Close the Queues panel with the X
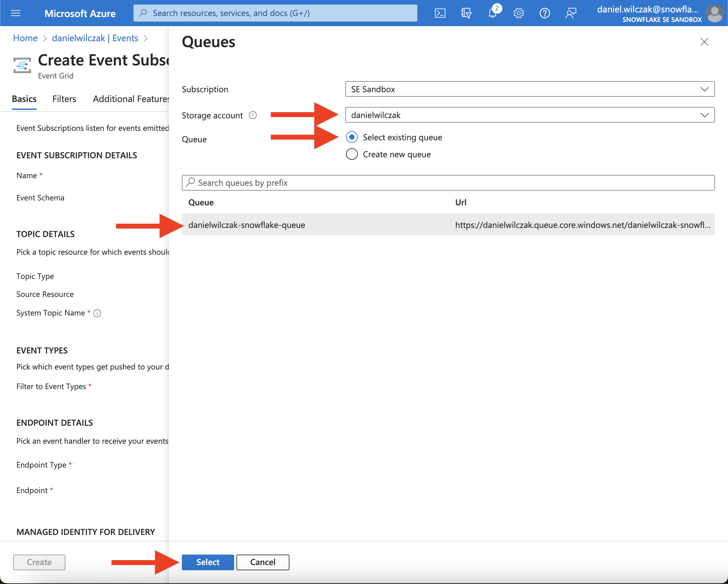 coord(704,42)
